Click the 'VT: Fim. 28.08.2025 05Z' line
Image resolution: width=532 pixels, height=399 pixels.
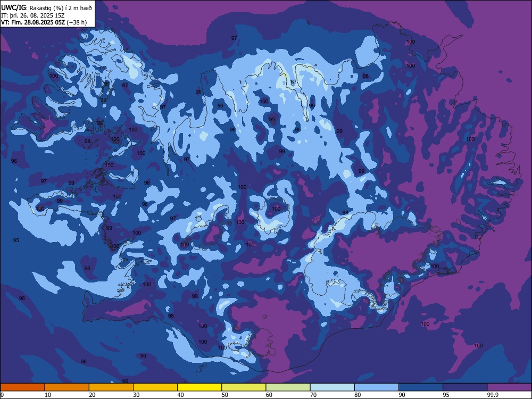(33, 22)
